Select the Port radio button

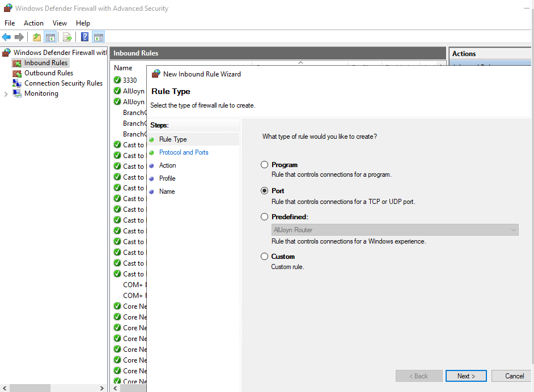tap(264, 191)
